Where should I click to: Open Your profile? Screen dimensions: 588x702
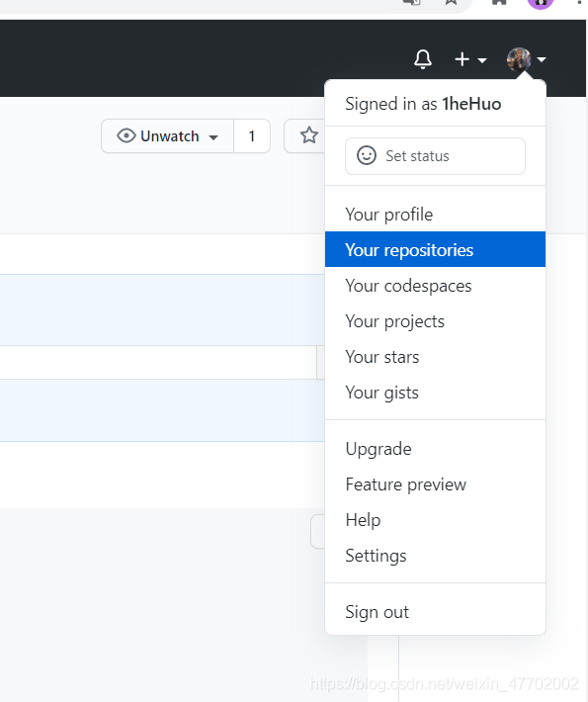[435, 214]
